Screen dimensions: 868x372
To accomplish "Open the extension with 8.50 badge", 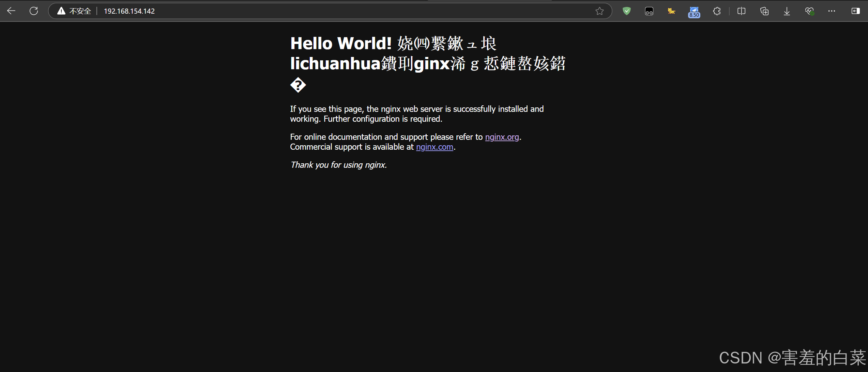I will point(694,12).
